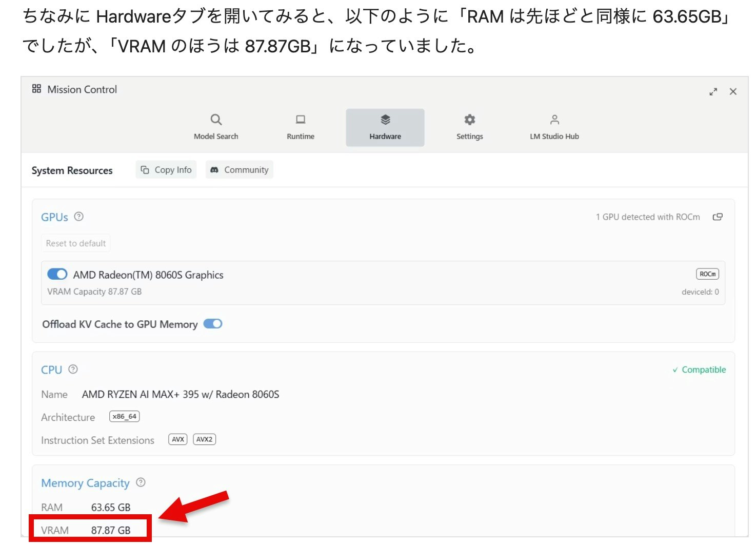Switch to the Runtime tab
The image size is (756, 544).
pos(301,127)
